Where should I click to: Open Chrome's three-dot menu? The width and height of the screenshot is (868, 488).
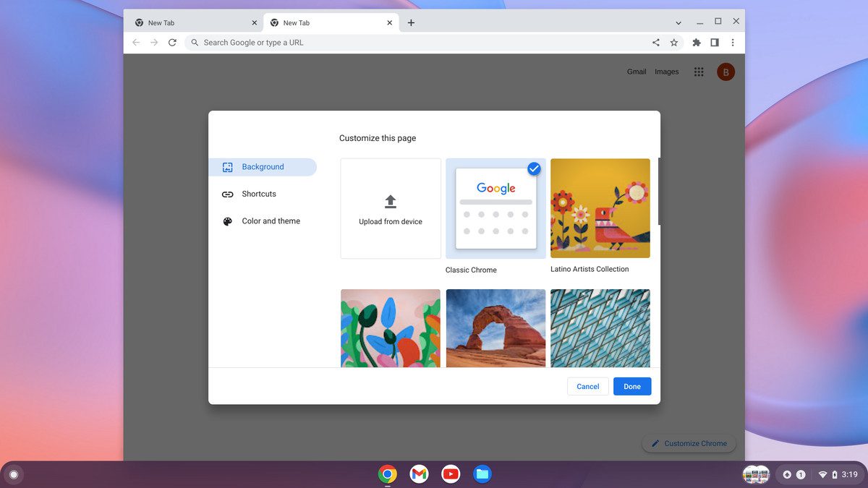pos(733,43)
